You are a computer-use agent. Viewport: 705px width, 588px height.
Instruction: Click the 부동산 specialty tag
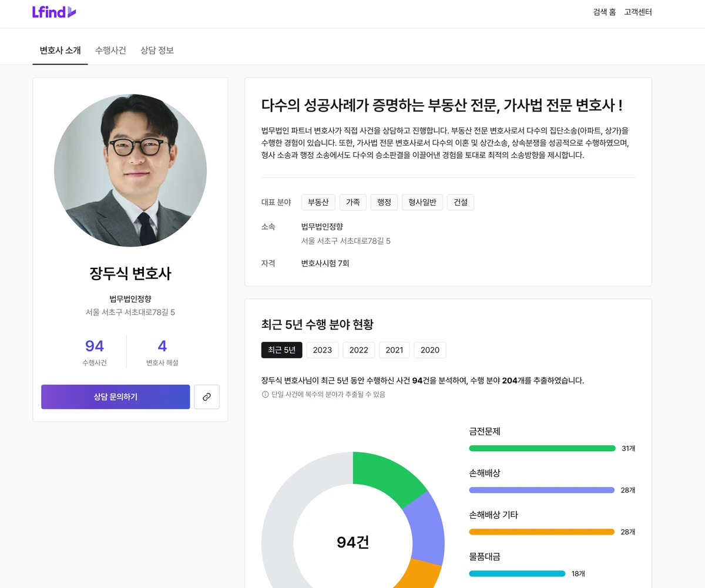tap(318, 202)
